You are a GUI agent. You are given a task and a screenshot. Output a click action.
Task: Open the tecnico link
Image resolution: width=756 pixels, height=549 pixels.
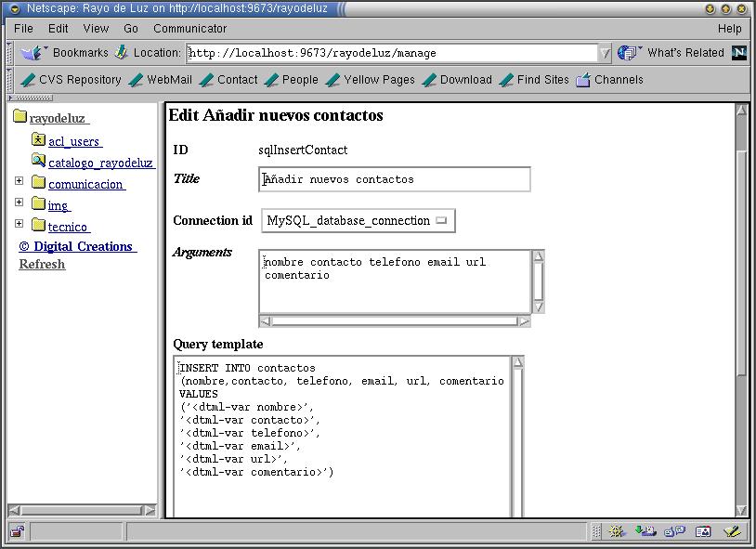point(69,227)
